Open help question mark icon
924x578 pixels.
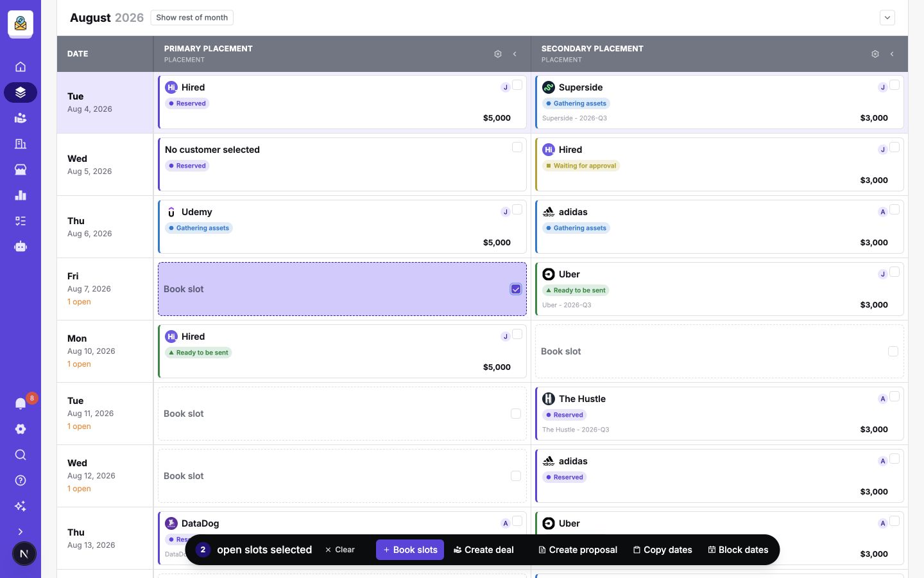(x=21, y=480)
